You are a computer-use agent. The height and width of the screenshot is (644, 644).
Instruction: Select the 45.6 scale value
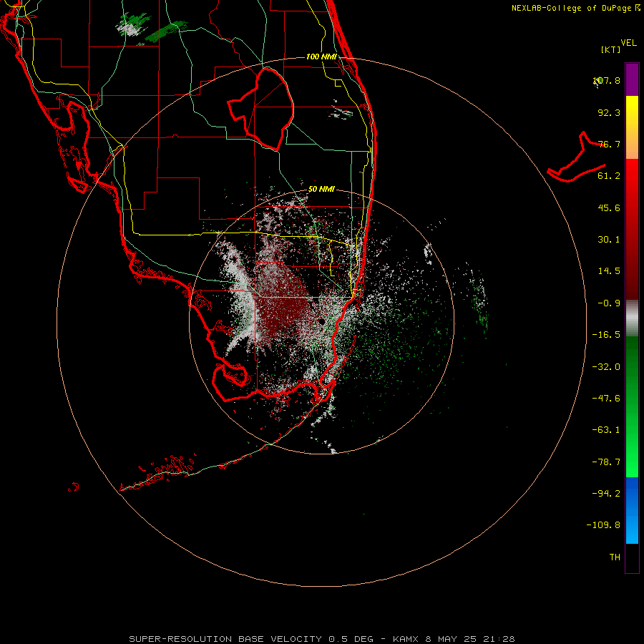click(x=609, y=208)
